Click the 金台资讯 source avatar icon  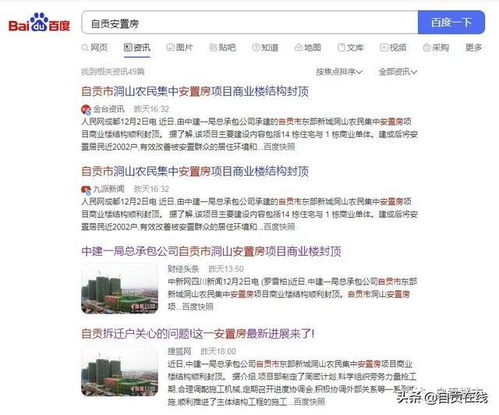86,109
